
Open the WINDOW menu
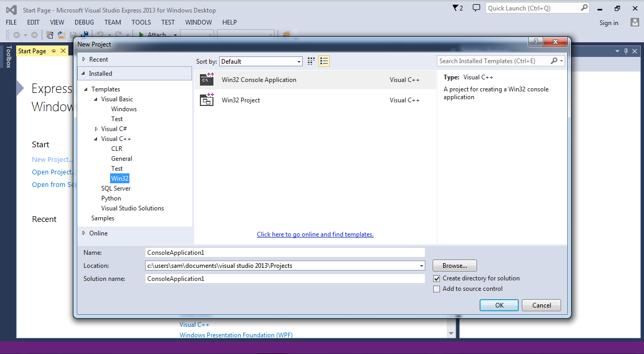tap(199, 22)
